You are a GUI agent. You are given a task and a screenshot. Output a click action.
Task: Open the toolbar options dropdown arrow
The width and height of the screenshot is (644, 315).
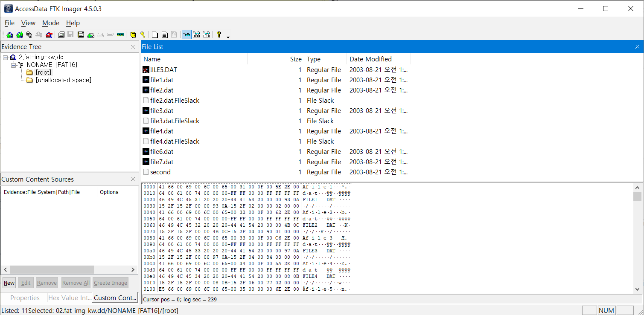click(228, 37)
